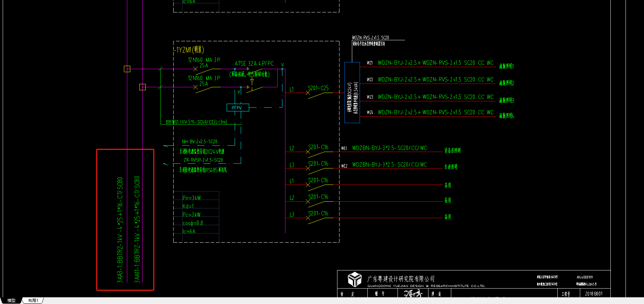The image size is (644, 304).
Task: Select the BBTRZ-1KV-5*4-SC40/CE(L<3m) text
Action: 196,122
